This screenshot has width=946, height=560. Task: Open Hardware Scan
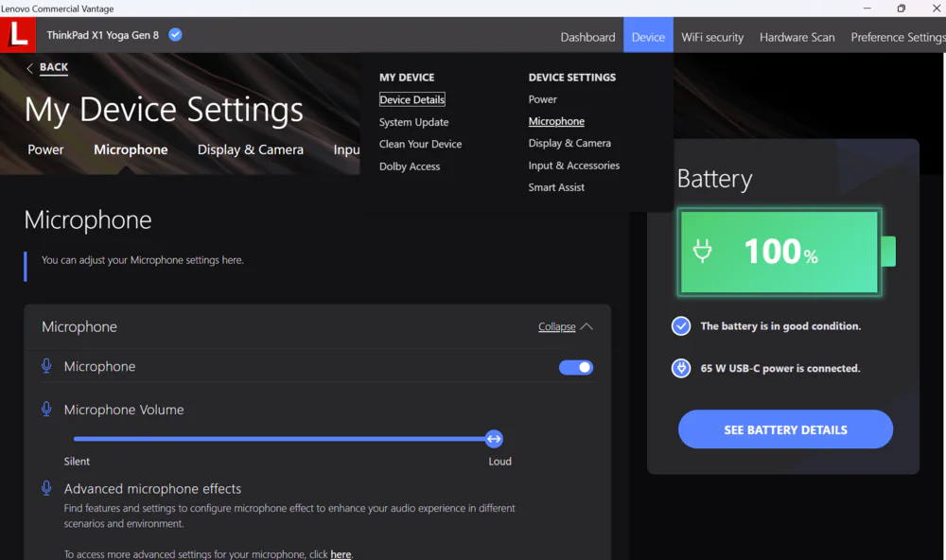click(797, 37)
